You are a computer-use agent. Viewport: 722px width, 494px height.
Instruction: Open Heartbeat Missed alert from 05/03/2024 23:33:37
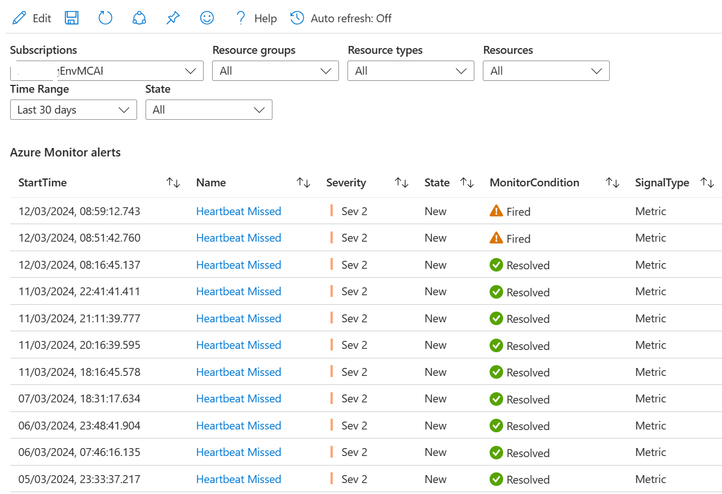tap(239, 479)
